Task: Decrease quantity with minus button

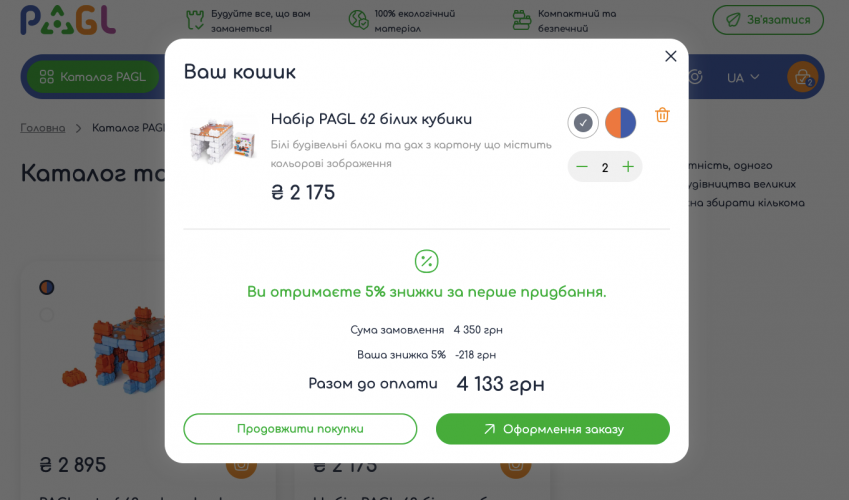Action: (582, 167)
